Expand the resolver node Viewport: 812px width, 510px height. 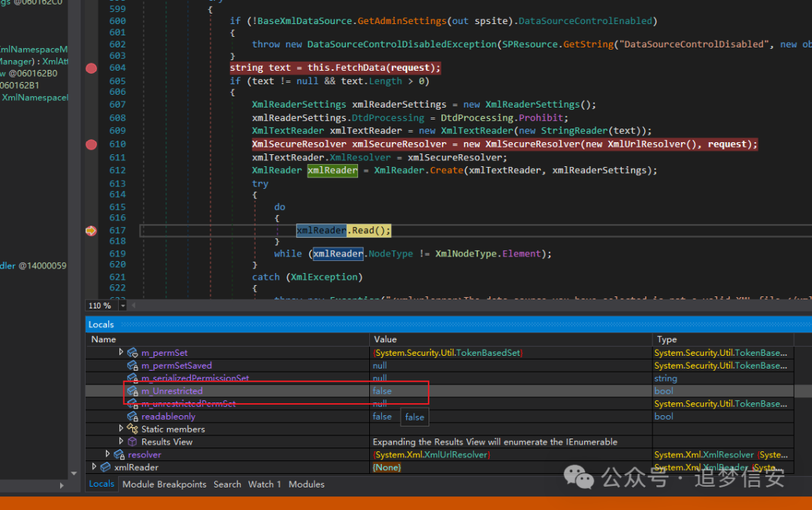click(x=108, y=454)
